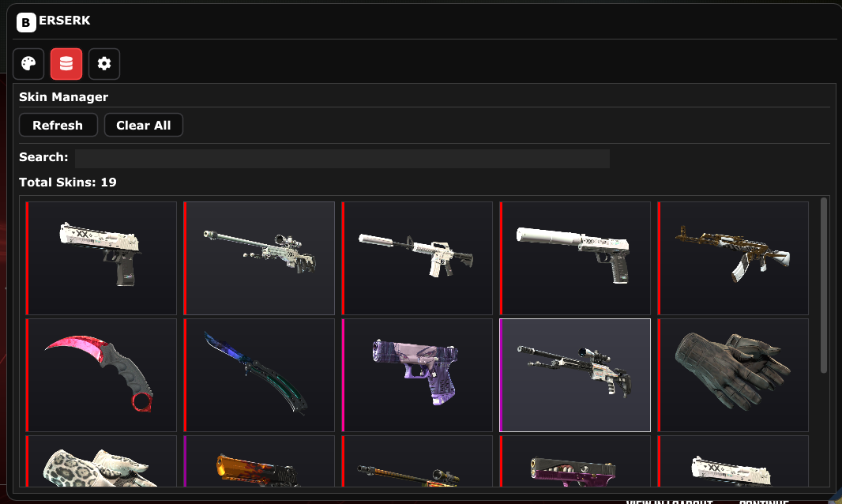The width and height of the screenshot is (842, 504).
Task: Click the highlighted SSG 08 sniper tile
Action: [574, 375]
